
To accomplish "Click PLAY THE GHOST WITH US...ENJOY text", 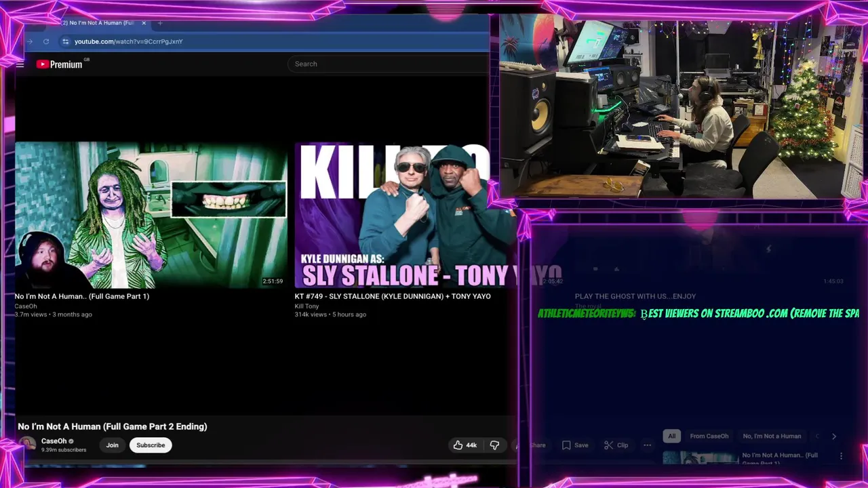I will click(635, 296).
